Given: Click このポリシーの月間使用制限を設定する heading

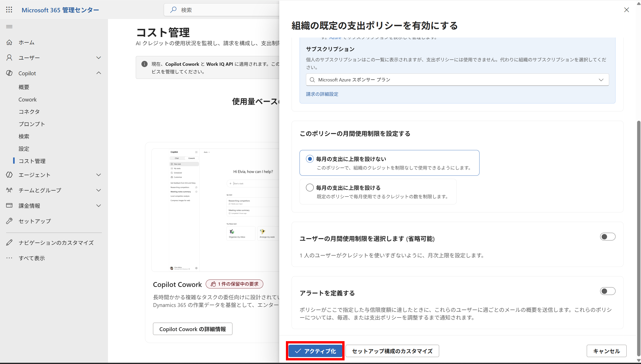Looking at the screenshot, I should coord(355,134).
